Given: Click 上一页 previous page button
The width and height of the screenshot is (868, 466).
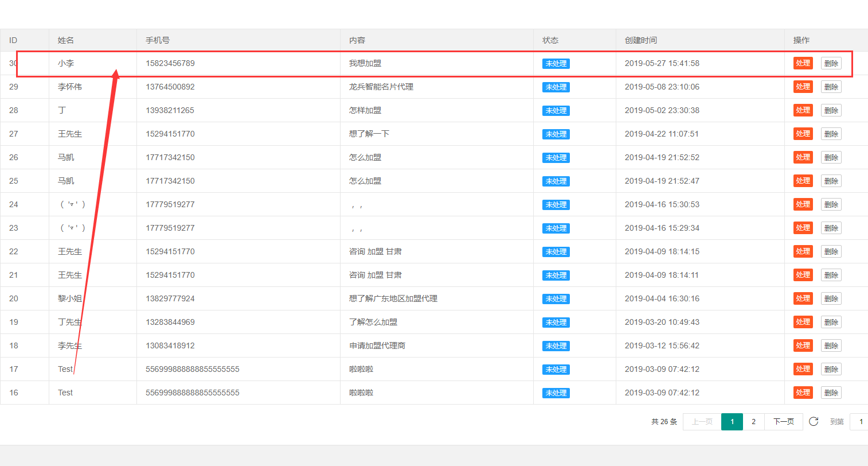Looking at the screenshot, I should [x=702, y=422].
